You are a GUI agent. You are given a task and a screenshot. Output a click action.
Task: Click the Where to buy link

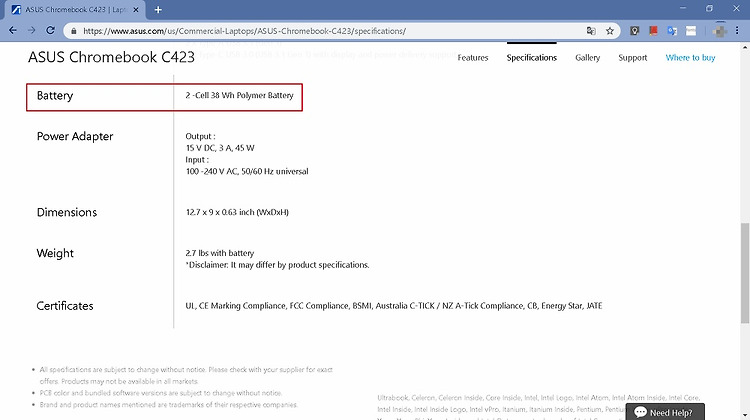point(690,58)
